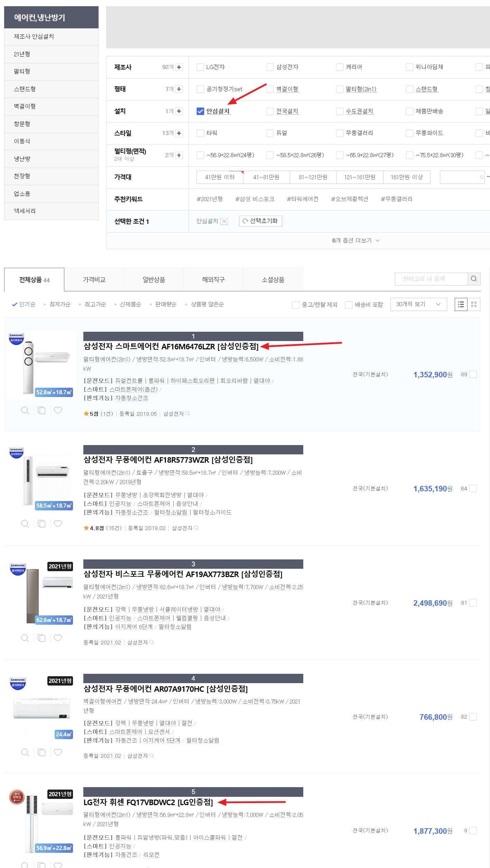Enable 중고/렌탈 제외 checkbox
This screenshot has height=868, width=490.
point(296,305)
